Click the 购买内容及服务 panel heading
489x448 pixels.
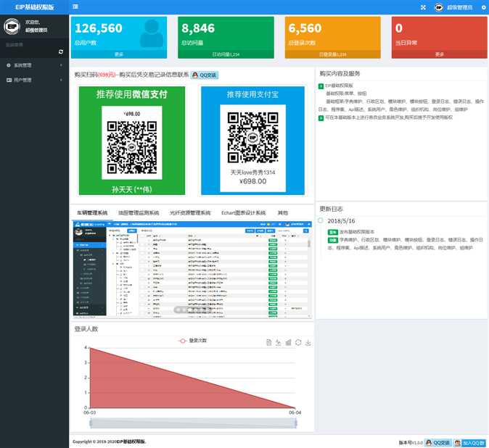[340, 73]
